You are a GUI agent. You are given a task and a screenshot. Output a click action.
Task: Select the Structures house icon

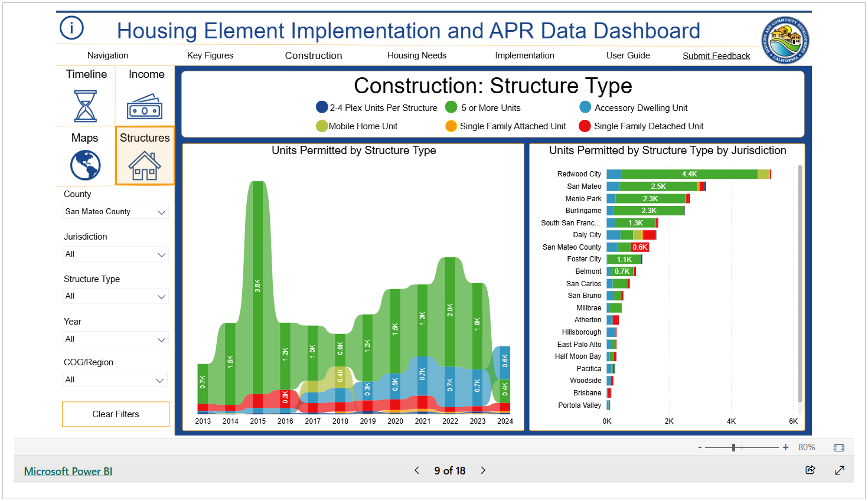(x=145, y=165)
